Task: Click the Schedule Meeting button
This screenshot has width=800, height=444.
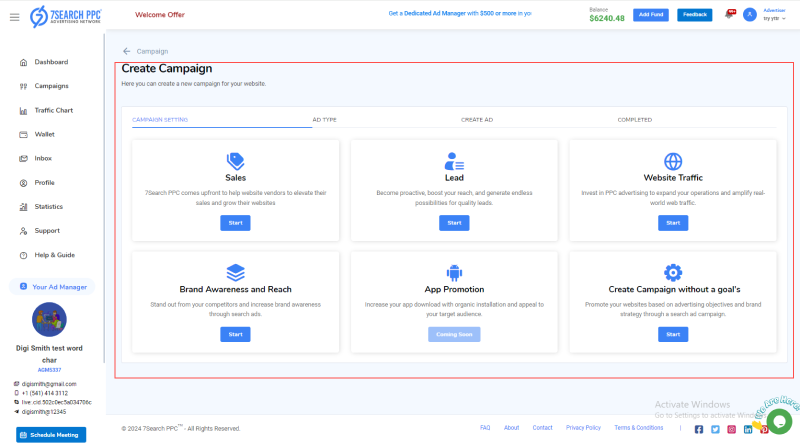Action: (51, 435)
